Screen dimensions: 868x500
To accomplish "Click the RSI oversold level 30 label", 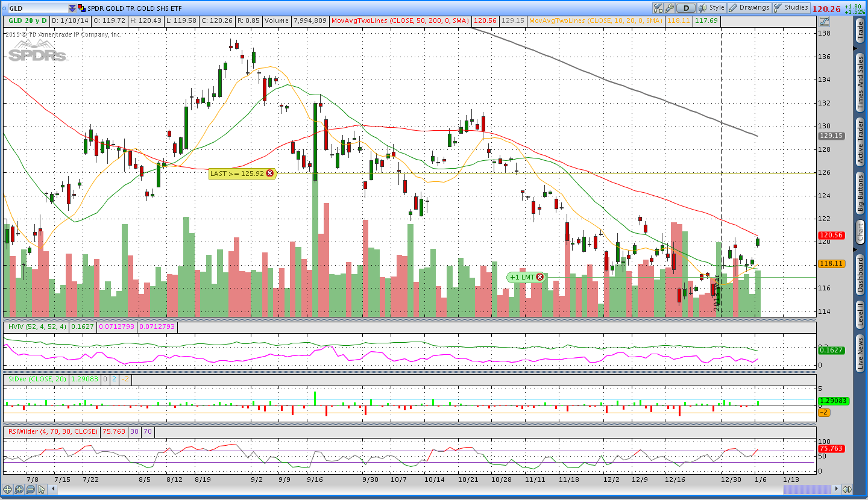I will pyautogui.click(x=134, y=431).
